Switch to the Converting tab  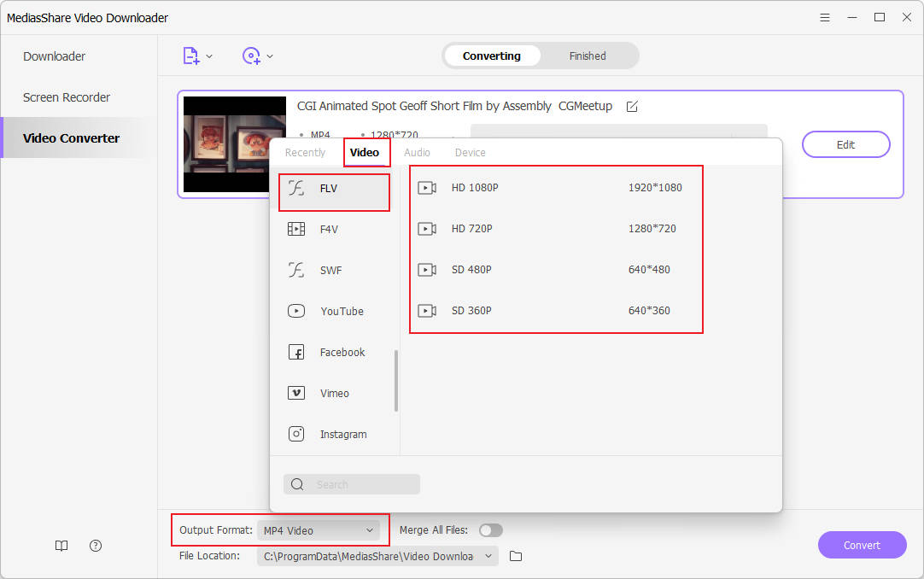coord(492,56)
